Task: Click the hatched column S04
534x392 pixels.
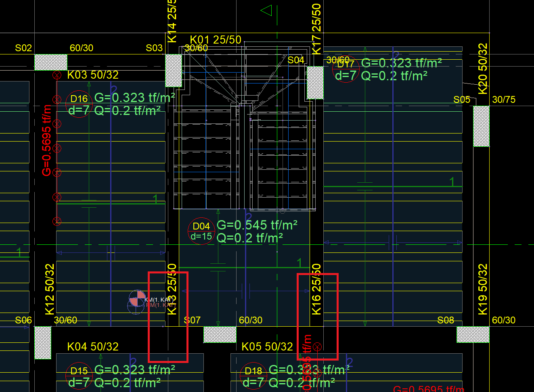Action: pos(315,83)
